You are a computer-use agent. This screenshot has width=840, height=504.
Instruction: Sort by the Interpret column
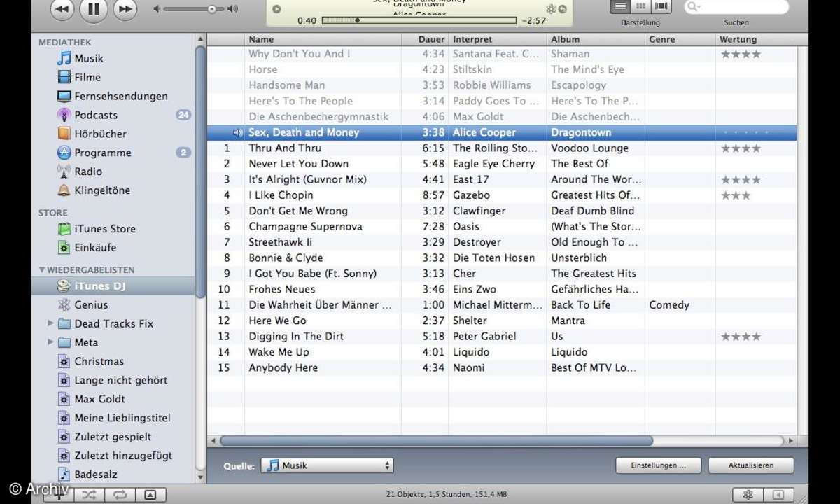498,39
